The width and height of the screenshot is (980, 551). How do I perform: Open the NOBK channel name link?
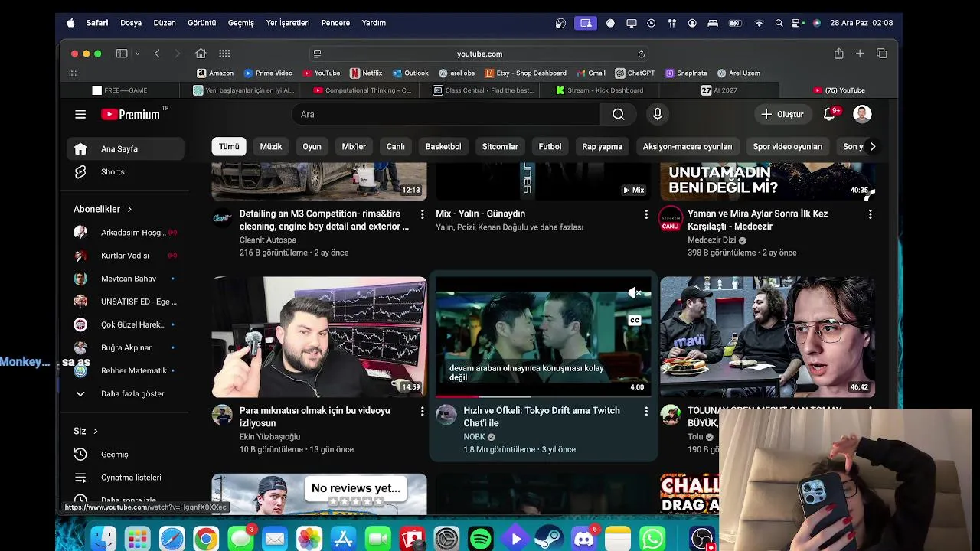pos(474,438)
